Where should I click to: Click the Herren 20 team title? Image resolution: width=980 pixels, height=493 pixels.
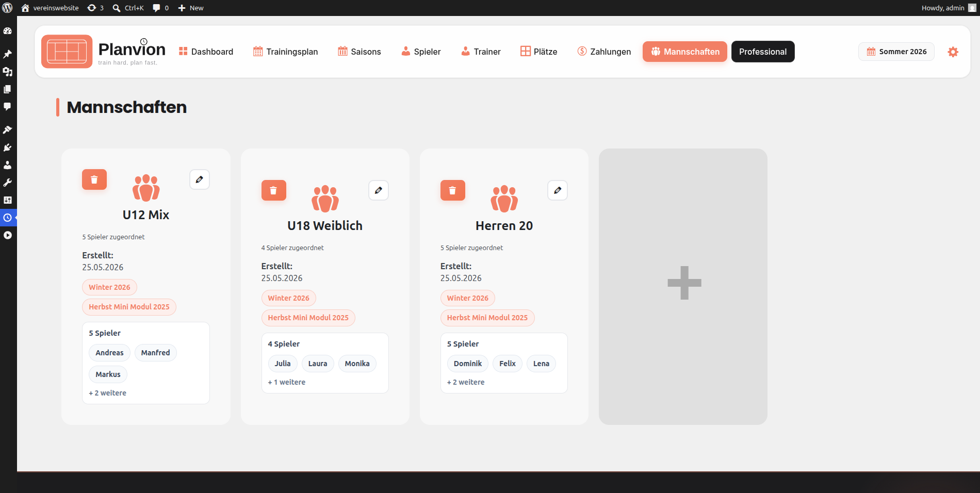pyautogui.click(x=504, y=226)
